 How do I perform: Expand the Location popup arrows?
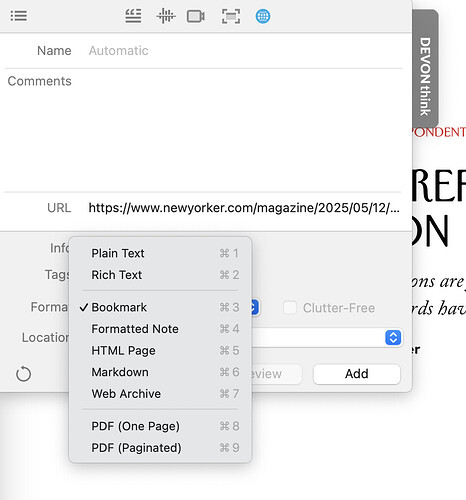pyautogui.click(x=393, y=337)
